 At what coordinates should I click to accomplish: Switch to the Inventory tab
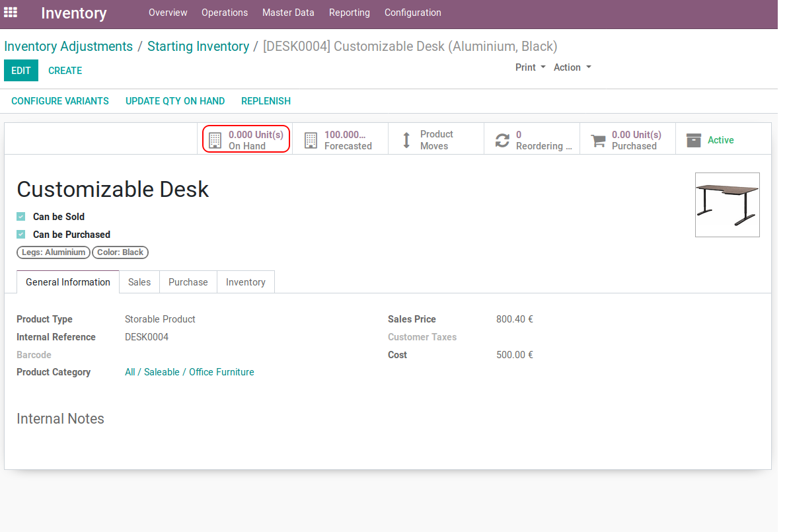pos(245,282)
